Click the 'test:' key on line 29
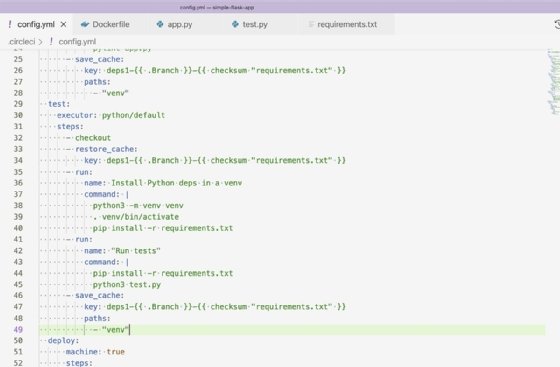The width and height of the screenshot is (560, 367). click(x=59, y=104)
